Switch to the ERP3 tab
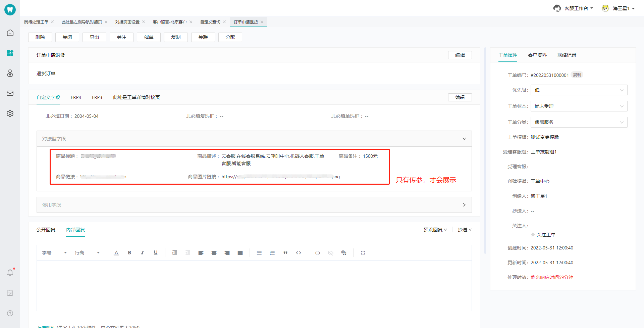Viewport: 644px width, 328px height. [97, 97]
